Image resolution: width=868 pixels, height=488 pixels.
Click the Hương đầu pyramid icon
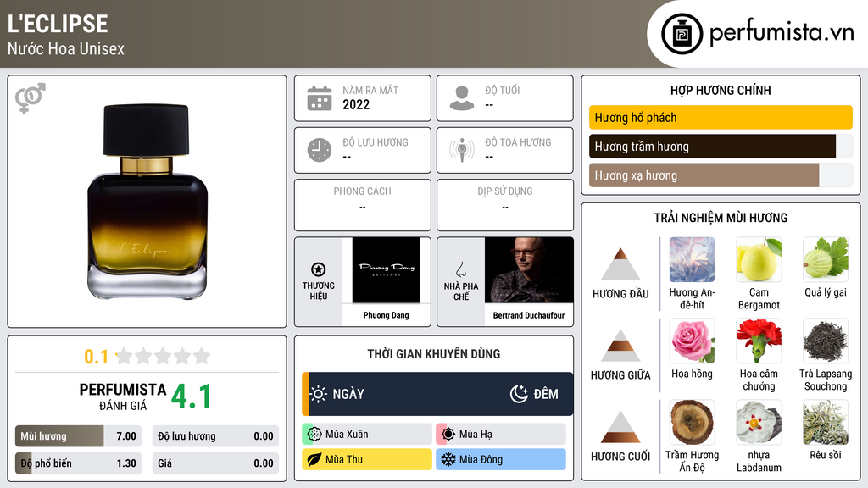click(x=620, y=264)
